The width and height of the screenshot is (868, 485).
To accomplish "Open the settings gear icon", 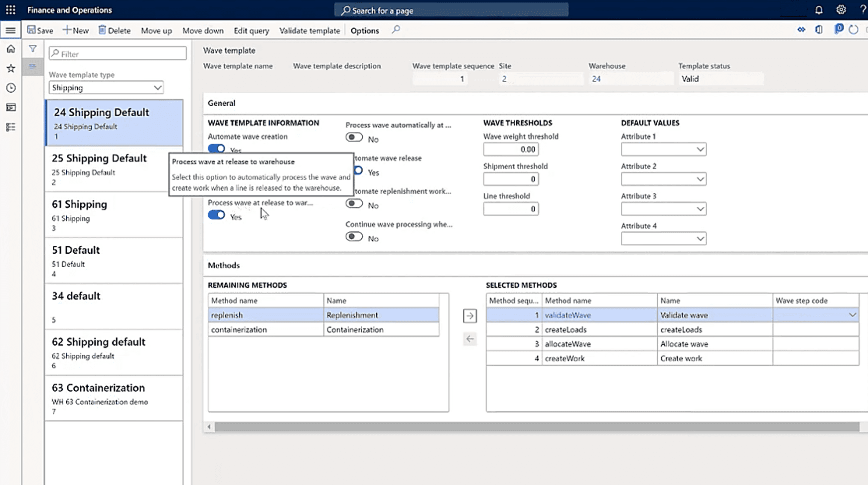I will (841, 10).
